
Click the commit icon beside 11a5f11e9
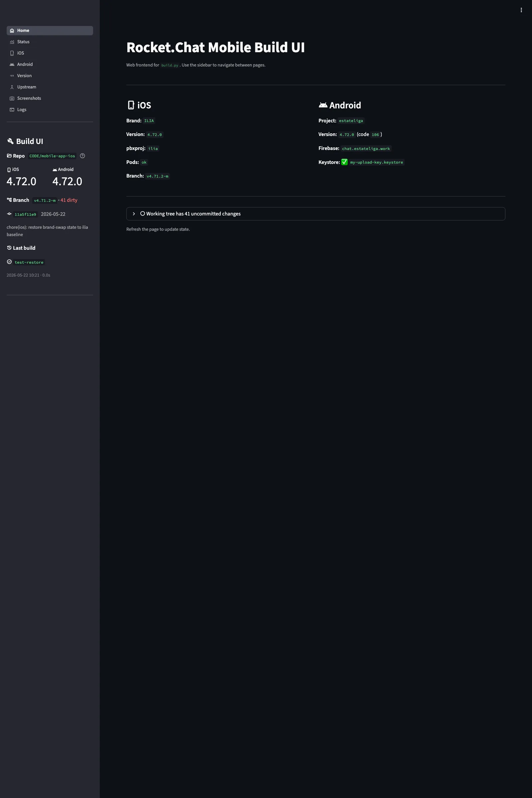[9, 214]
